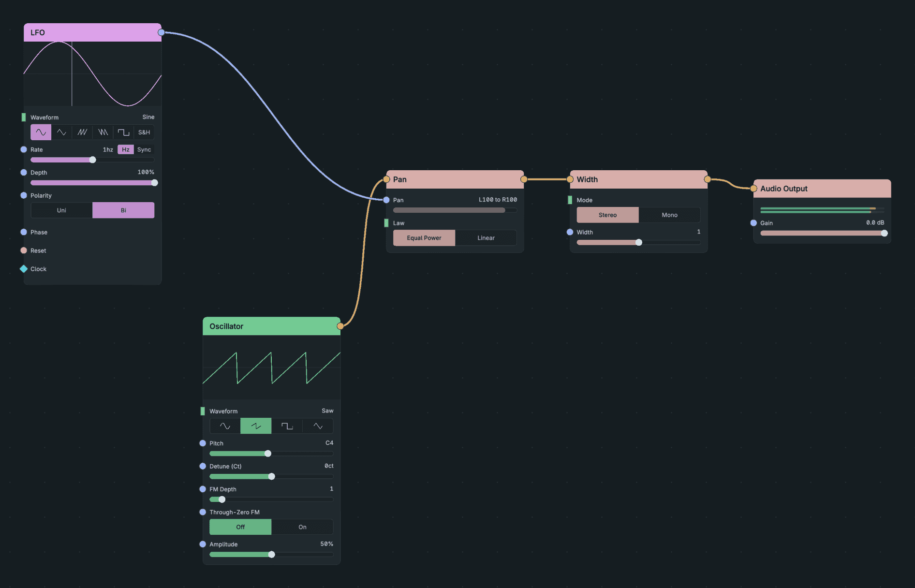Click the Audio Output input port
The image size is (915, 588).
point(753,189)
